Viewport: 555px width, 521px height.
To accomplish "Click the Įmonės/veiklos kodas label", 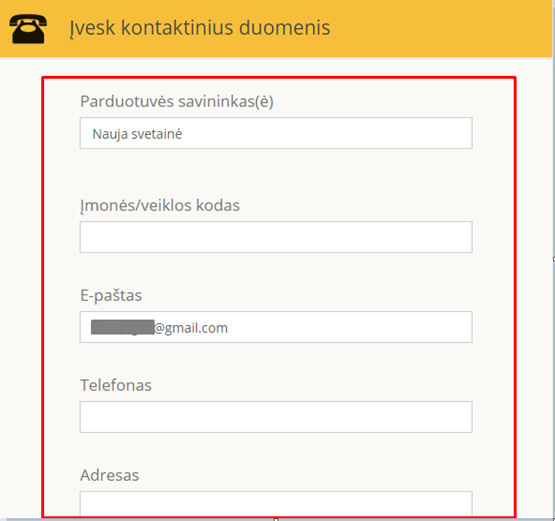I will (160, 206).
